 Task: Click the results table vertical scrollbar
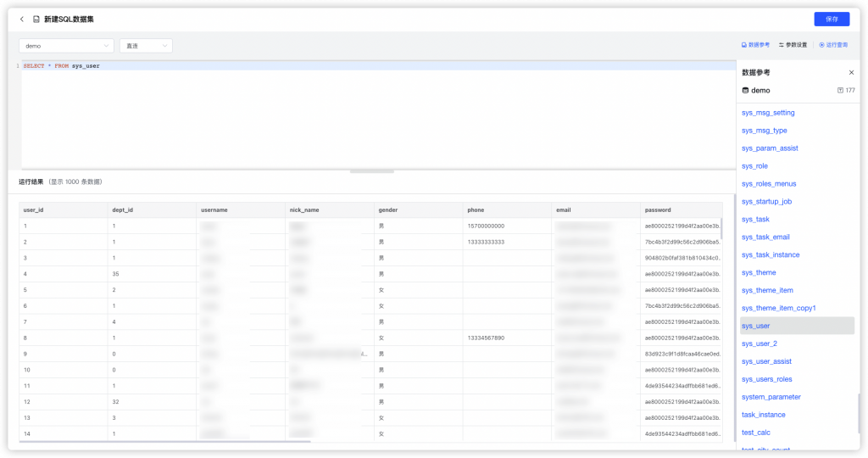721,228
